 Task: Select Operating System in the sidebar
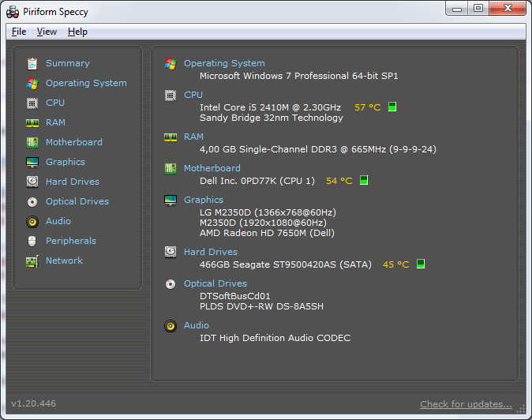(86, 83)
